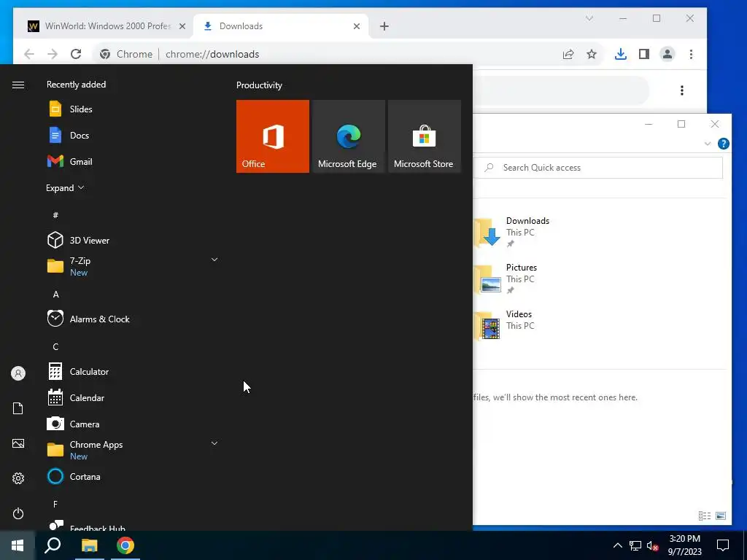Expand Explorer ribbon chevron
Screen dimensions: 747x560
pos(708,144)
